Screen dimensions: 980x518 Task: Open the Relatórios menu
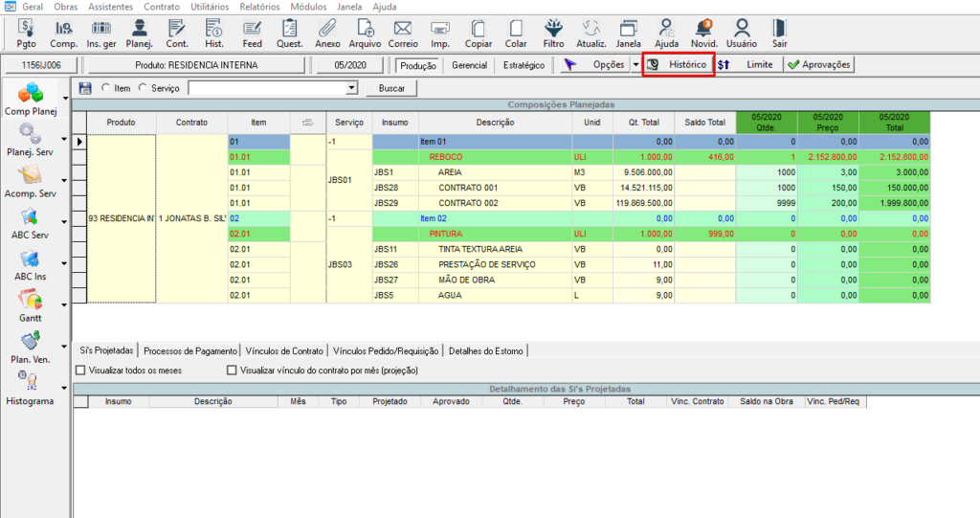pos(259,7)
